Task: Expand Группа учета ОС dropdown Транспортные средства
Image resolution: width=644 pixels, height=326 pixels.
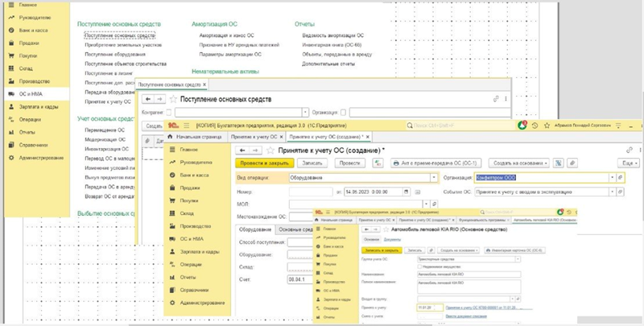Action: pyautogui.click(x=518, y=259)
